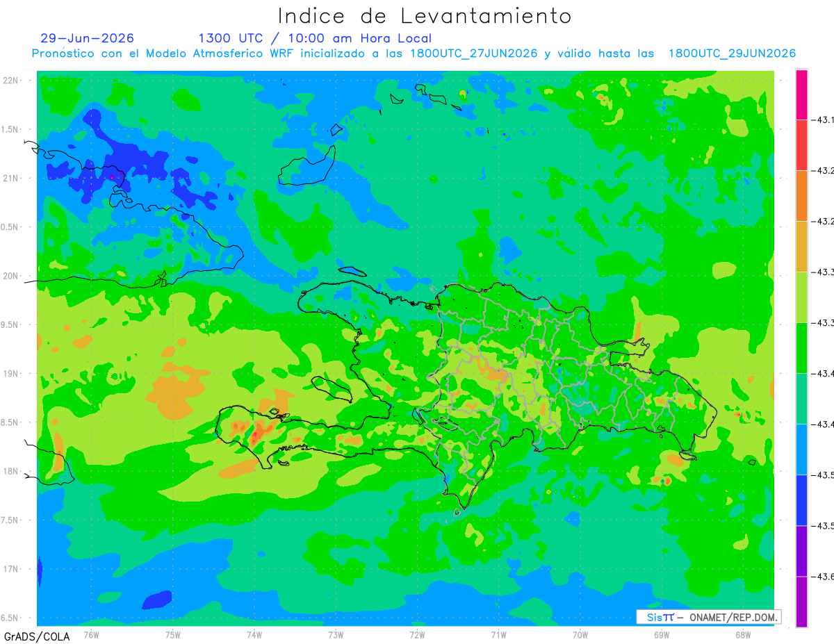The image size is (834, 644).
Task: Click the "17N" latitude label
Action: click(x=12, y=569)
